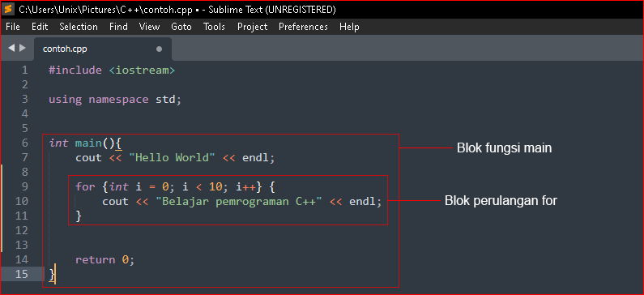
Task: Open the File menu
Action: tap(13, 27)
